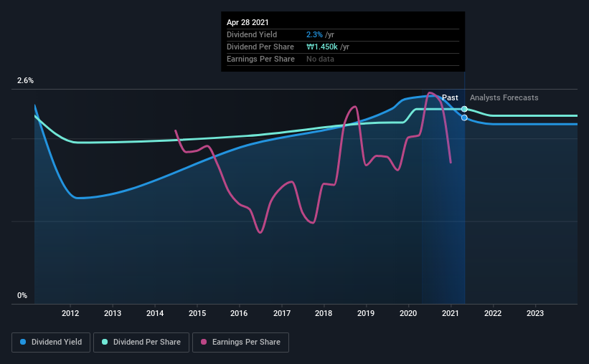Click the 2.6% y-axis label

tap(25, 81)
